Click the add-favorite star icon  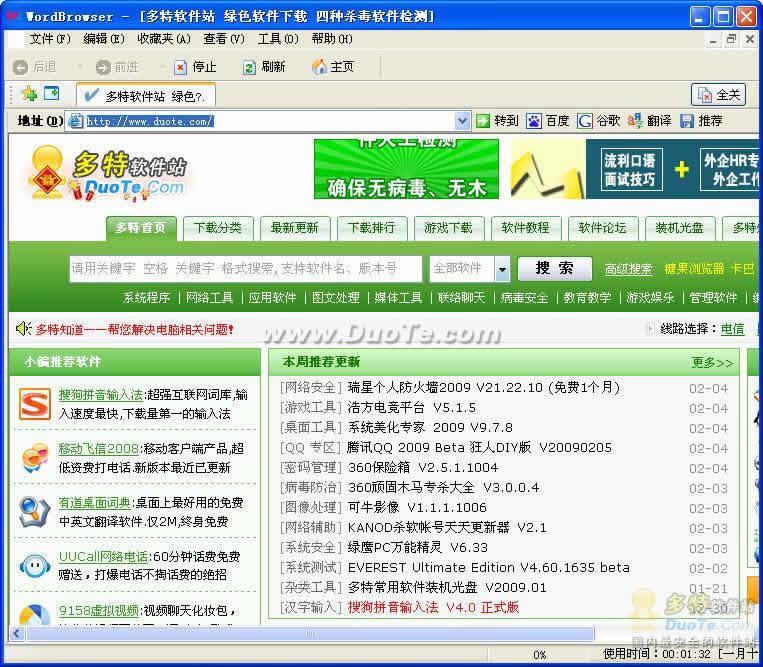pyautogui.click(x=29, y=93)
